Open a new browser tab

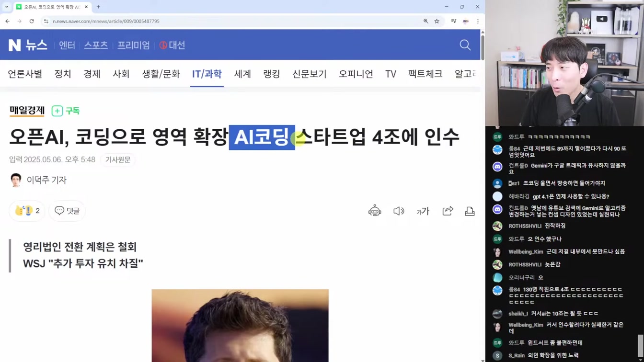(98, 7)
